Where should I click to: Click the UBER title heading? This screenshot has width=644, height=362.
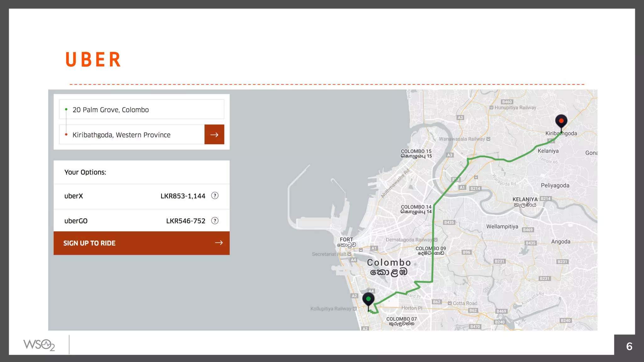[93, 59]
